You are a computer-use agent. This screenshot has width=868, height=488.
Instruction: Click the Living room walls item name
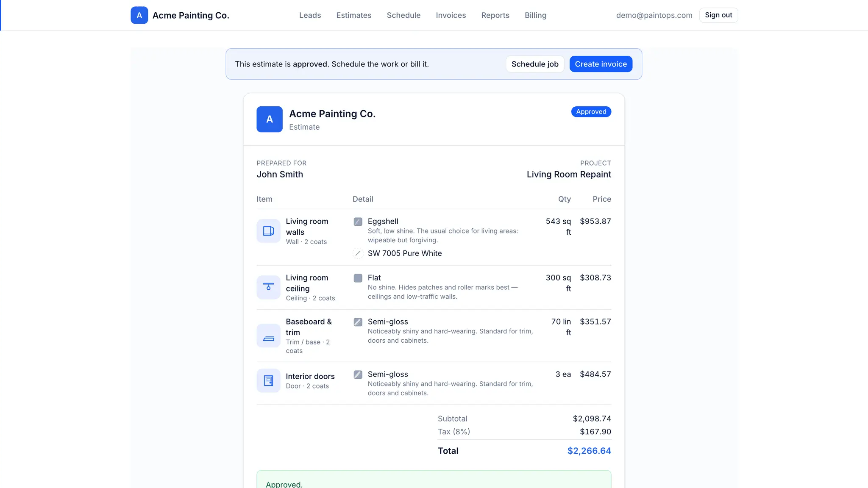pyautogui.click(x=307, y=227)
